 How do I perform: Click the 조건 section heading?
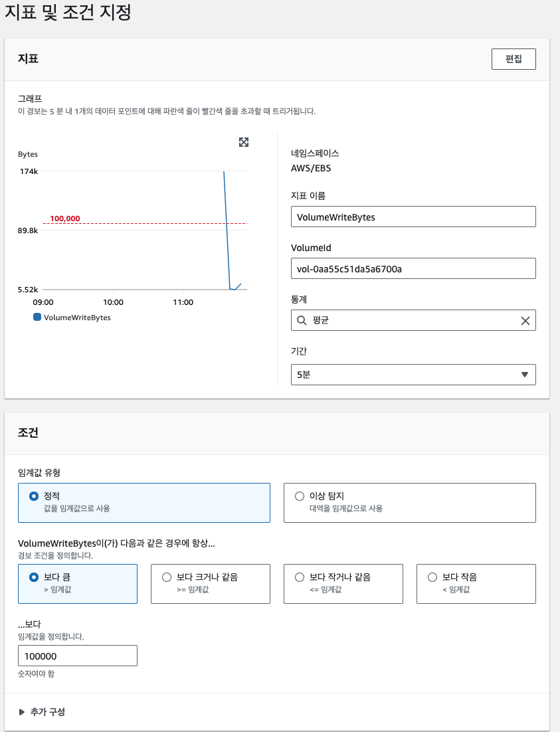click(x=28, y=432)
